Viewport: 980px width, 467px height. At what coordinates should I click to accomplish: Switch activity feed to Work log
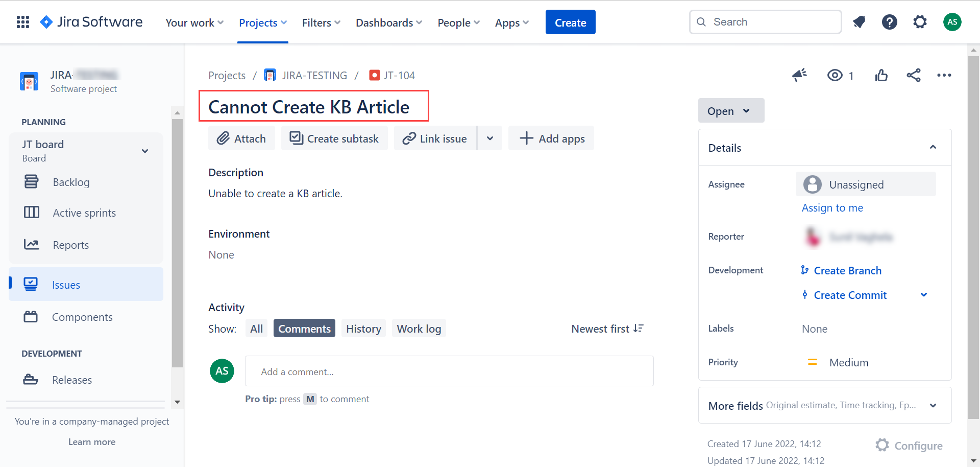pyautogui.click(x=419, y=328)
